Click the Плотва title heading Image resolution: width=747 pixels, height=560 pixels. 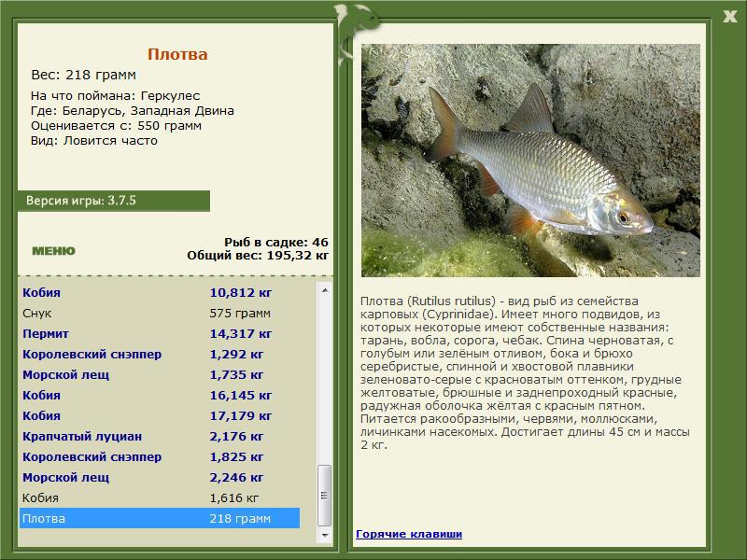(177, 54)
